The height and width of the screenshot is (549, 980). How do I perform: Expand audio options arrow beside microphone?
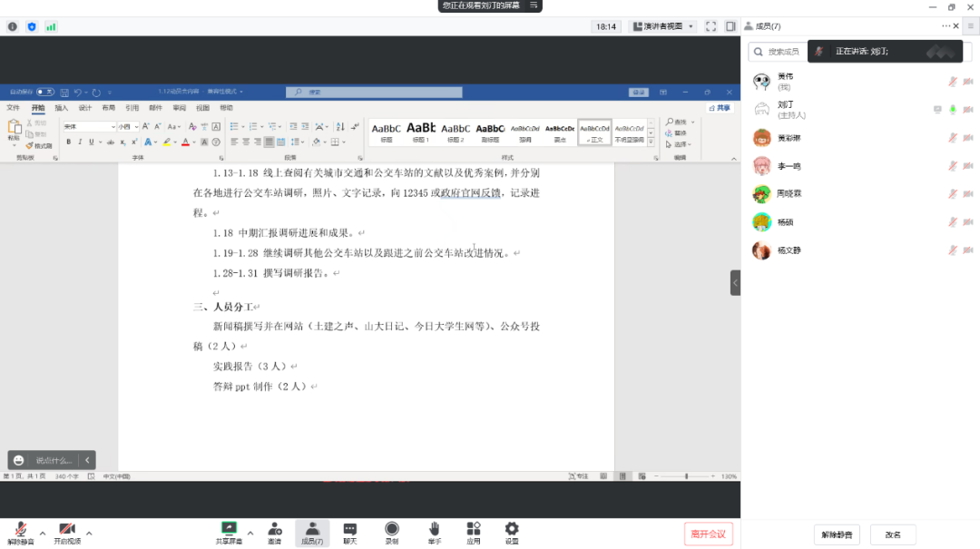coord(43,534)
